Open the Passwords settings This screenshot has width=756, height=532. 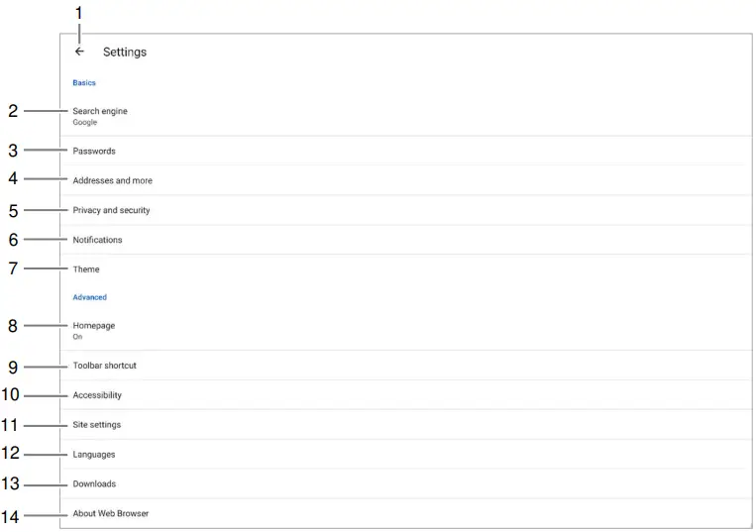click(94, 152)
